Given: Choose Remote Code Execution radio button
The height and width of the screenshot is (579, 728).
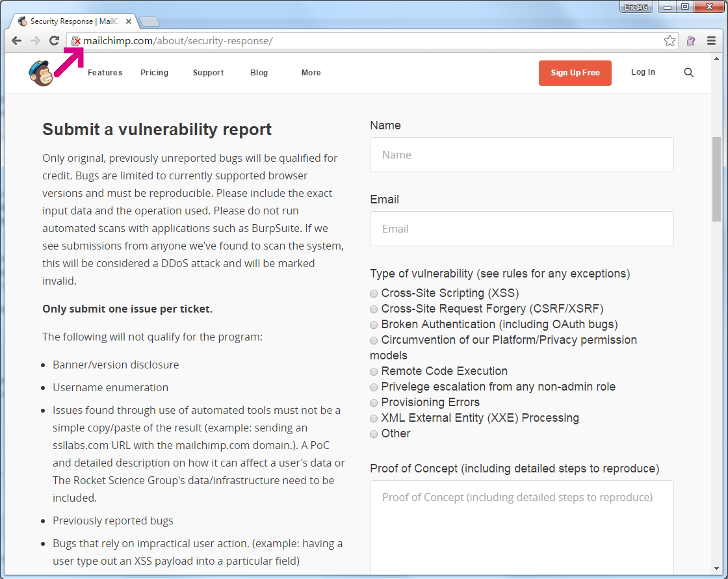Looking at the screenshot, I should [x=374, y=372].
